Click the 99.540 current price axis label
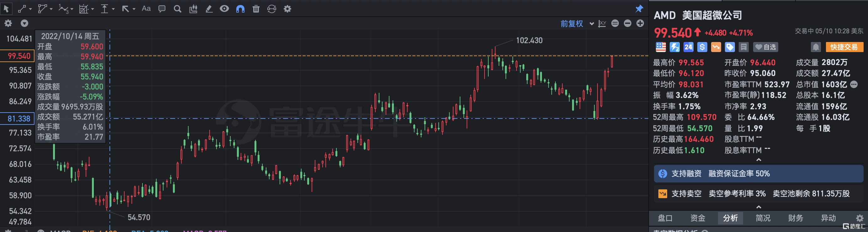 (18, 56)
